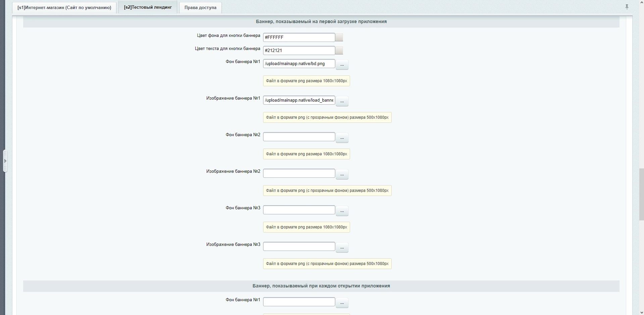Switch to the [s1]Интернет-магазин tab
644x315 pixels.
pos(64,7)
